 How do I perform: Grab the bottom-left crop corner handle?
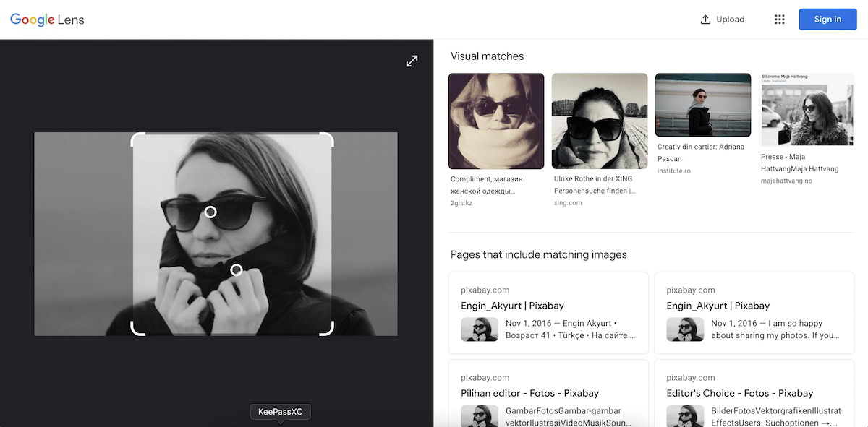(137, 329)
